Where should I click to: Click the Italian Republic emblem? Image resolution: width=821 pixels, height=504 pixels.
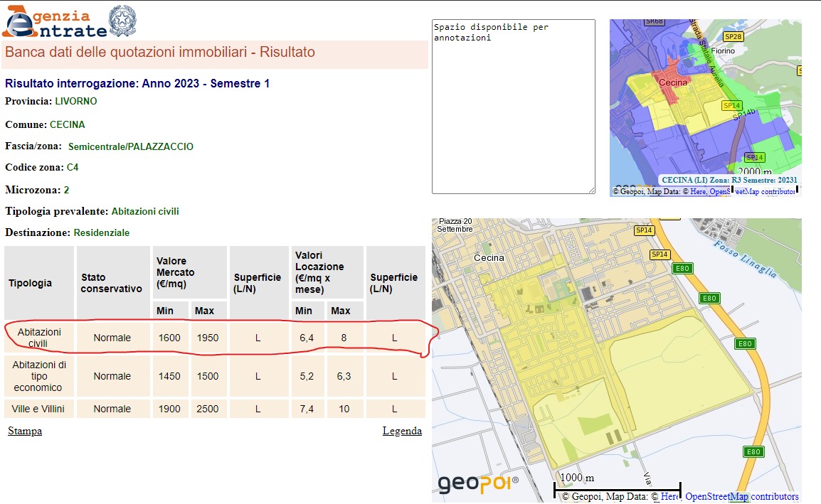coord(122,21)
